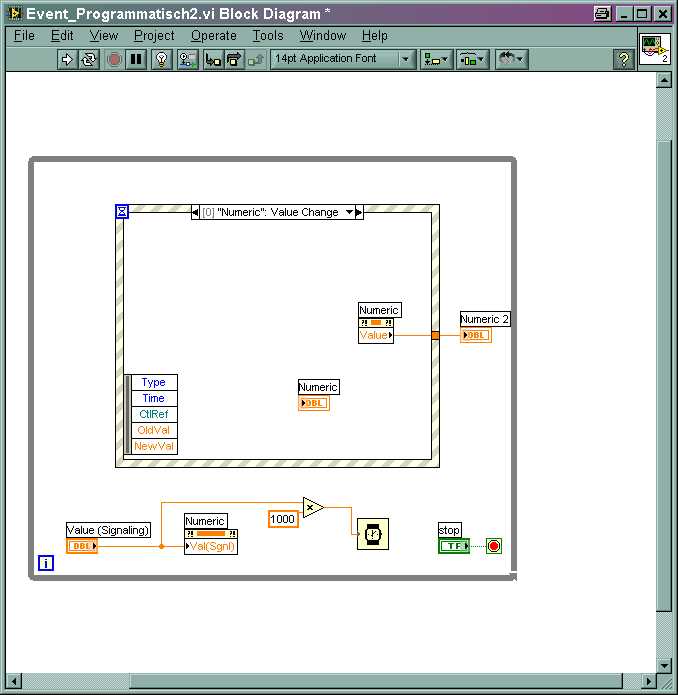This screenshot has width=678, height=695.
Task: Open the Window menu
Action: pyautogui.click(x=323, y=35)
